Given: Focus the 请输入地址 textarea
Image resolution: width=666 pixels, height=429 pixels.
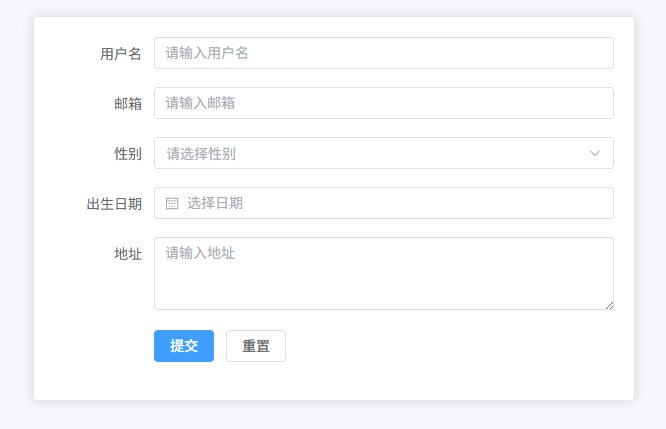Looking at the screenshot, I should [383, 273].
